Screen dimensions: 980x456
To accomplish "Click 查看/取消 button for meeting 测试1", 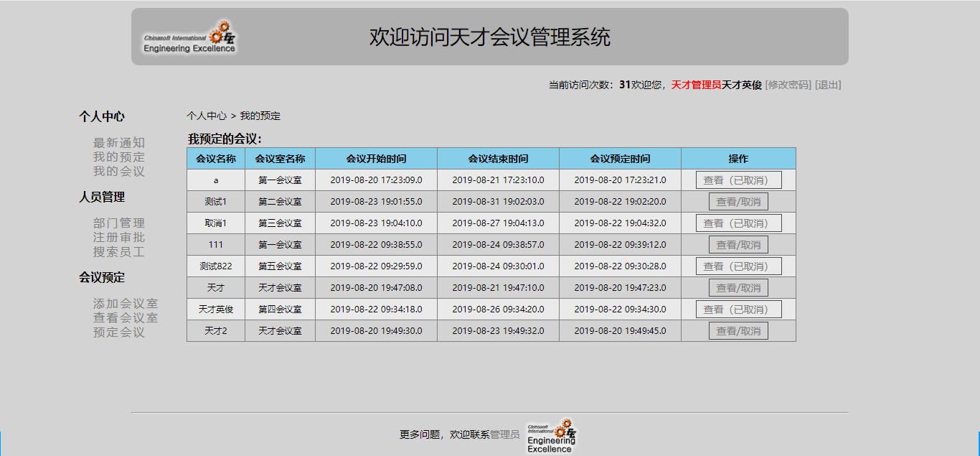I will pos(738,201).
